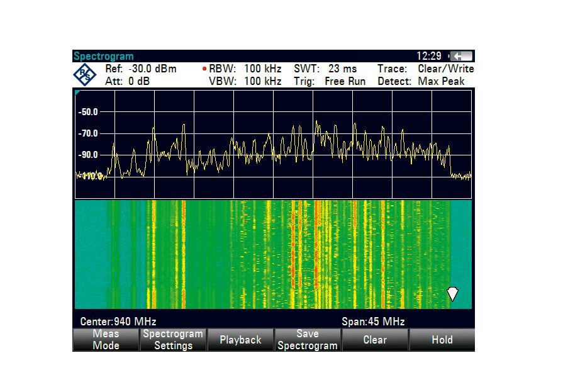Select the Att 0 dB attenuation field

tap(128, 81)
